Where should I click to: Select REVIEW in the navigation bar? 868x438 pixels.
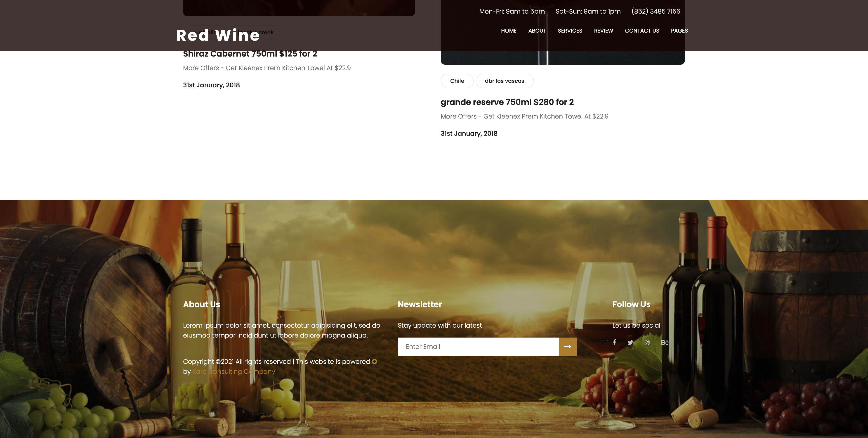[604, 31]
